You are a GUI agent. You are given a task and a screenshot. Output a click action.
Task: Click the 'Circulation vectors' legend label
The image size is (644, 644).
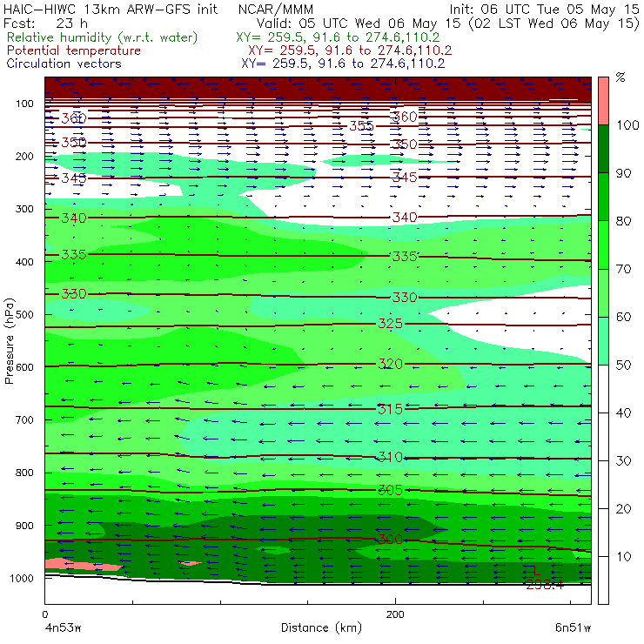(64, 64)
